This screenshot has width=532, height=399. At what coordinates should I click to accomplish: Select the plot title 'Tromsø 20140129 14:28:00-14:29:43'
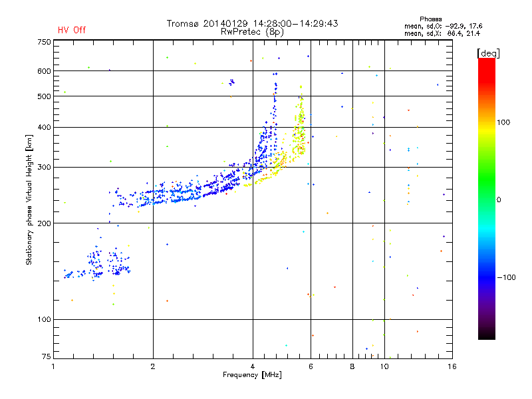[253, 23]
